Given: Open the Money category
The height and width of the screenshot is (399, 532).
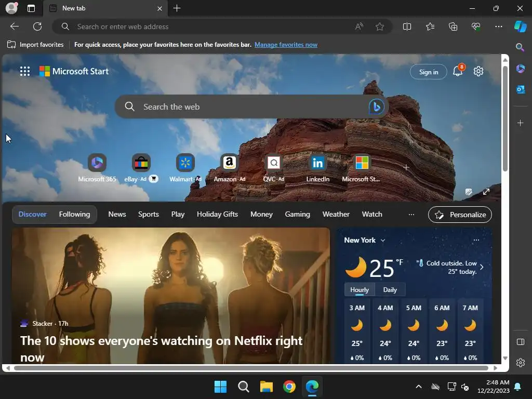Looking at the screenshot, I should [261, 214].
